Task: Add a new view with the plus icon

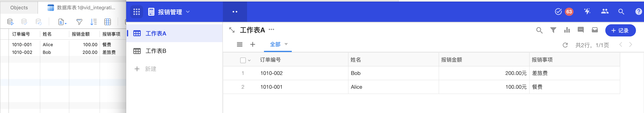Action: 253,44
